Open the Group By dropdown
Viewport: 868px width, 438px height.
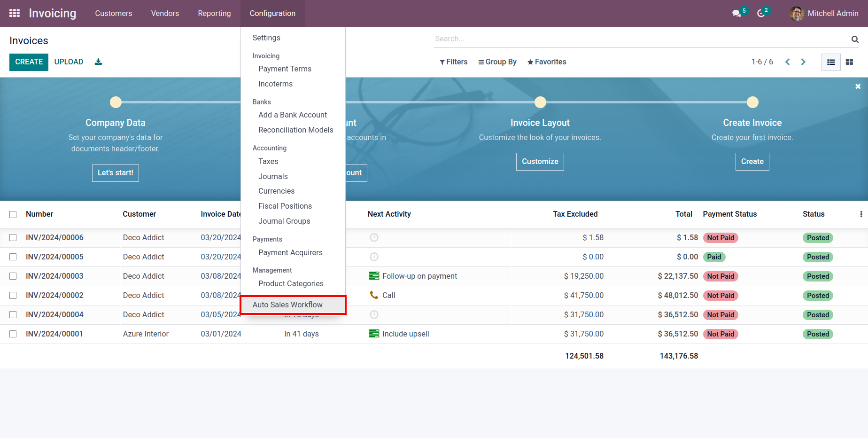[x=497, y=62]
